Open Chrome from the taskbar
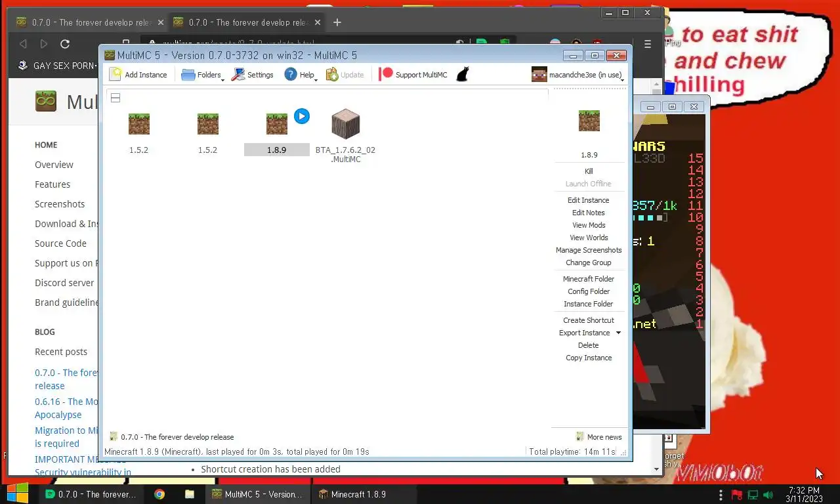 coord(159,494)
